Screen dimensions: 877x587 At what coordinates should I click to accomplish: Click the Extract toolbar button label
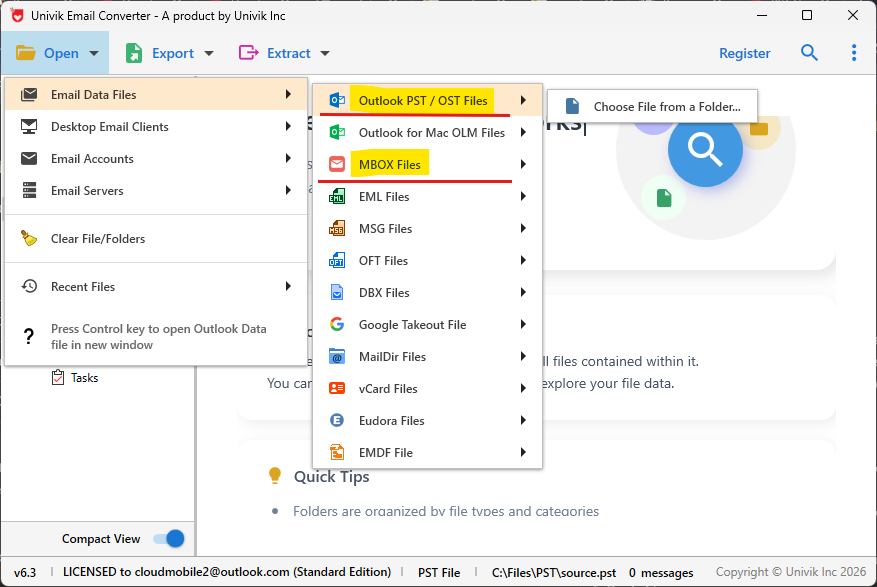point(289,53)
